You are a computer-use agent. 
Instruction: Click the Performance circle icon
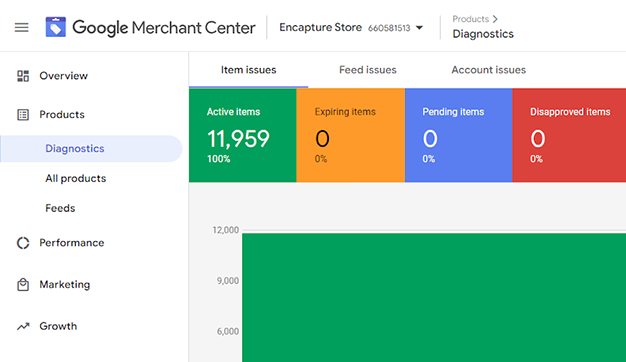(x=23, y=243)
